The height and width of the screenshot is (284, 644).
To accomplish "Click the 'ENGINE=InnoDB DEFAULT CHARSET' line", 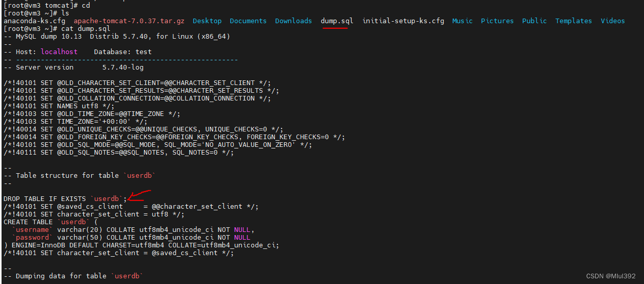I will (x=142, y=245).
